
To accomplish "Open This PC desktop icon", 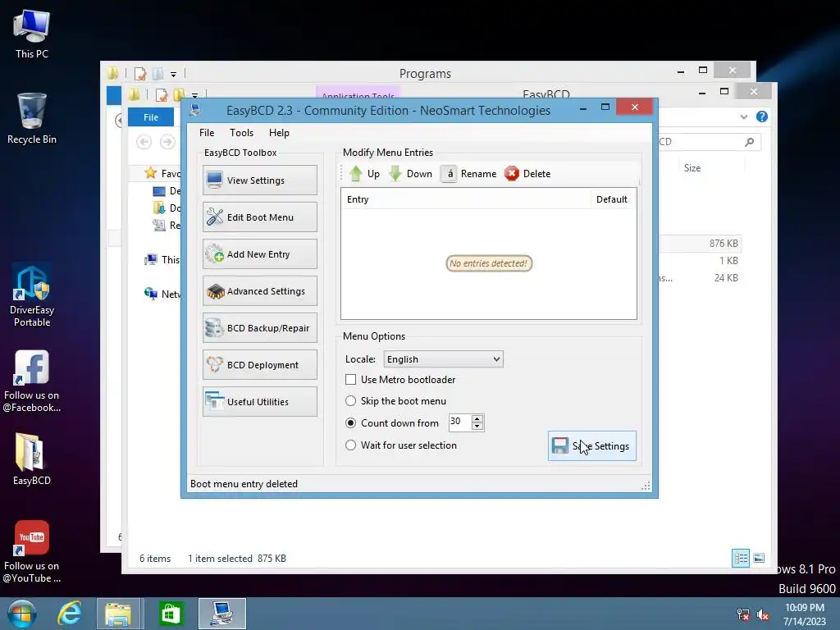I will tap(32, 33).
